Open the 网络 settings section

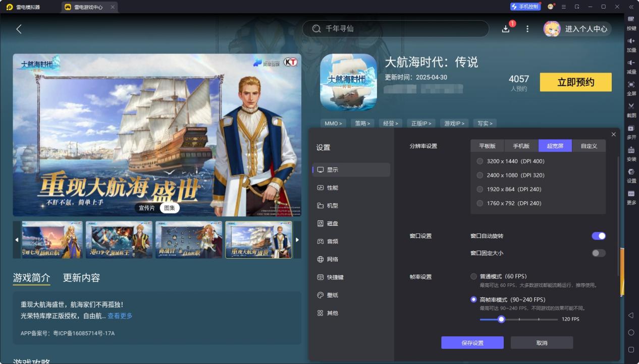(x=351, y=259)
